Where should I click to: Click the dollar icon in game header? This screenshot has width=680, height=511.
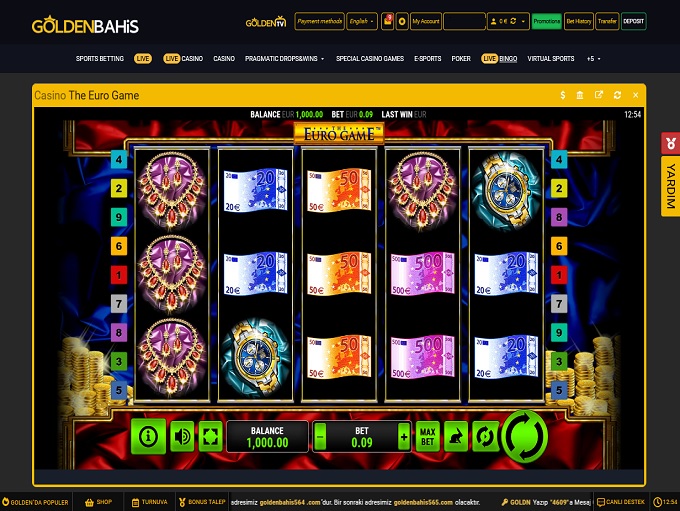pos(562,95)
